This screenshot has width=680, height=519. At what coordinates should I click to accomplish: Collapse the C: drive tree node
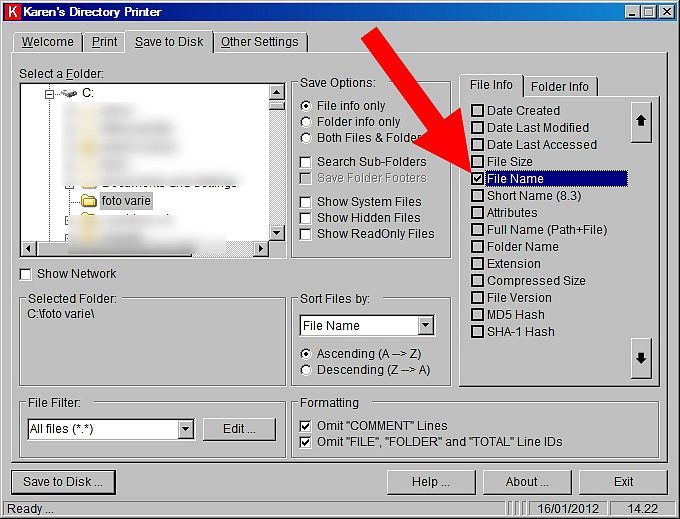click(50, 94)
